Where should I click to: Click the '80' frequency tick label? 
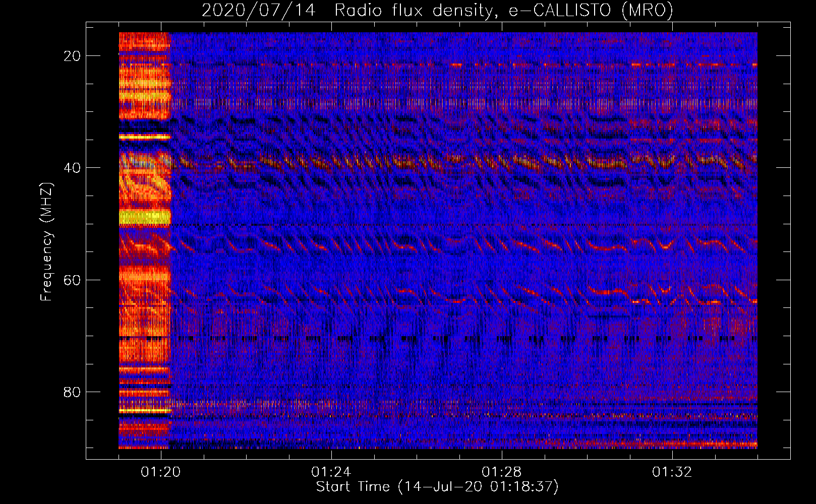[x=73, y=392]
